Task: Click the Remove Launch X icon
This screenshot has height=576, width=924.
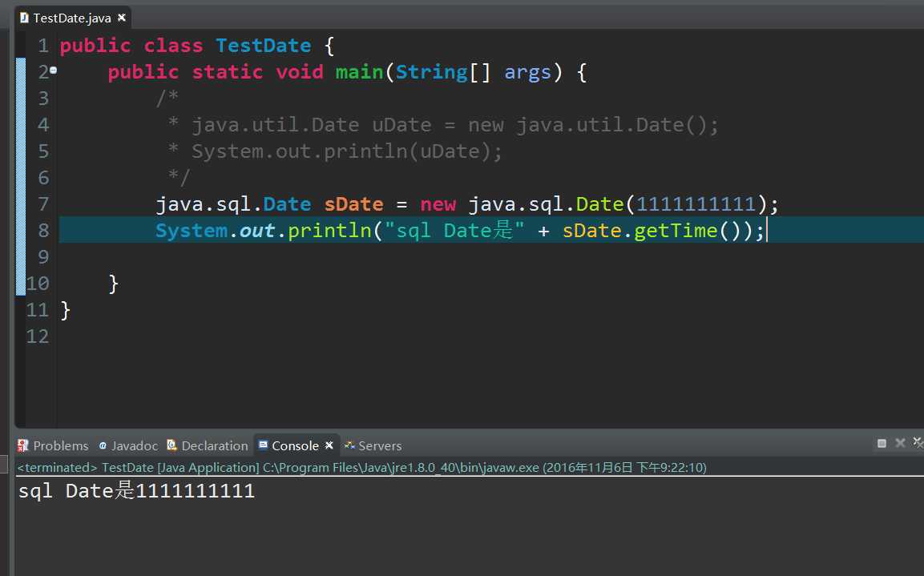Action: 900,442
